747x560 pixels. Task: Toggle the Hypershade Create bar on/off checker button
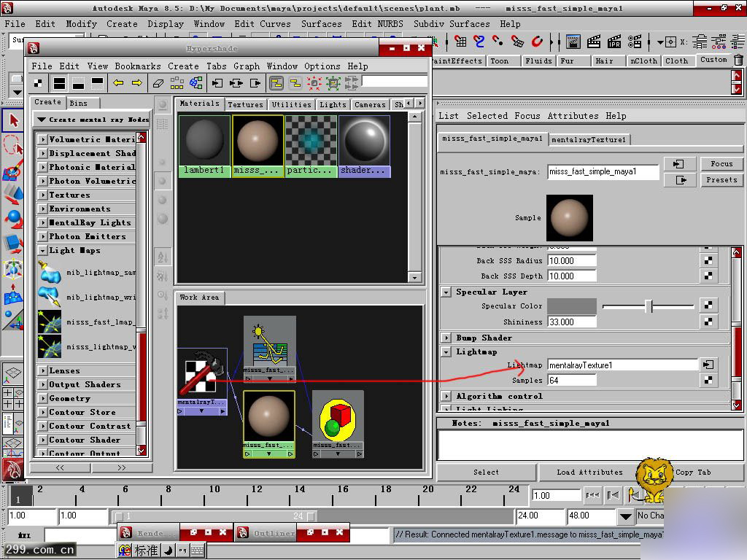coord(39,83)
